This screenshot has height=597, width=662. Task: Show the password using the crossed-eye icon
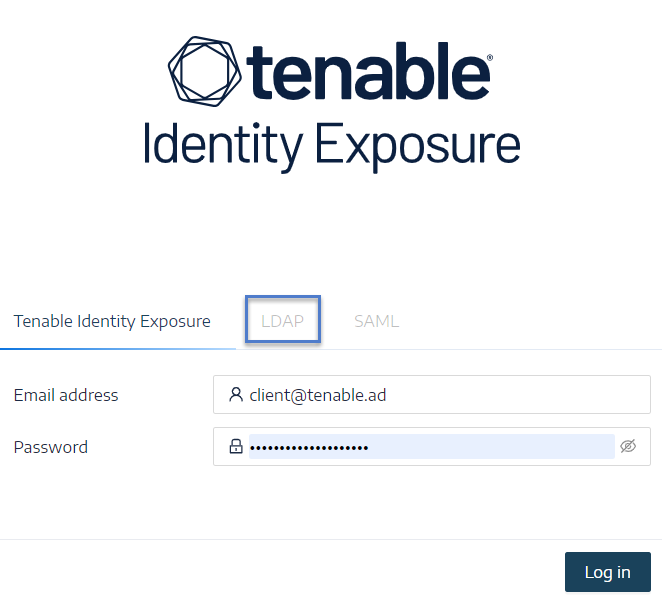tap(628, 446)
